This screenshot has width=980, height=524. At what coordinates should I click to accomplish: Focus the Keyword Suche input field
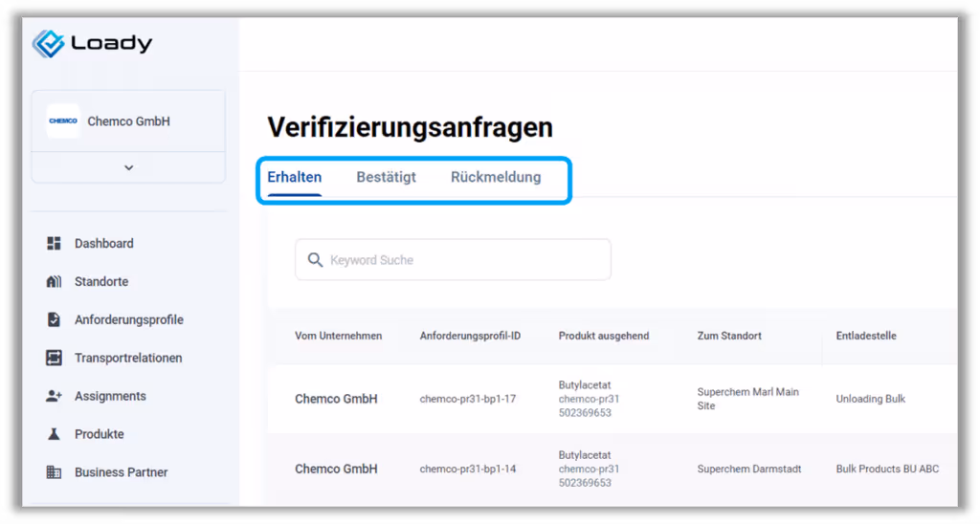pyautogui.click(x=453, y=260)
